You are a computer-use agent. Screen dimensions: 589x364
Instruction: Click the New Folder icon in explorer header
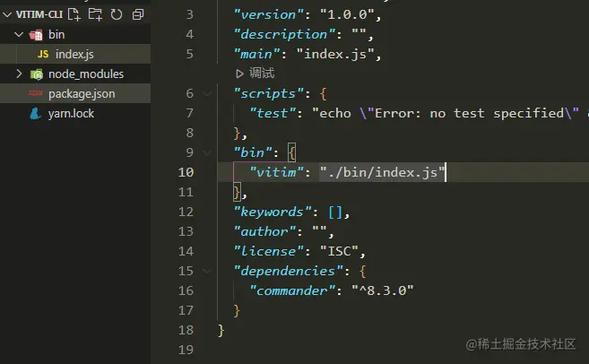click(95, 14)
